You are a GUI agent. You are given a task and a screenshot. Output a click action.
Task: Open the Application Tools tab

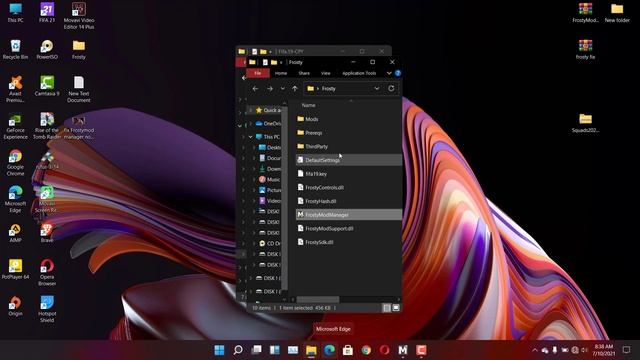(x=359, y=73)
